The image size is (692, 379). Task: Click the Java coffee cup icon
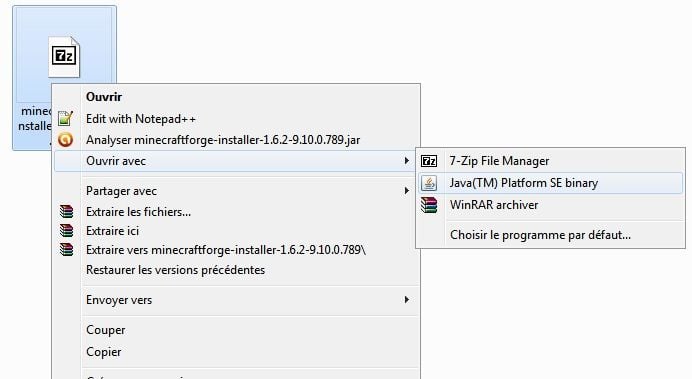tap(429, 183)
